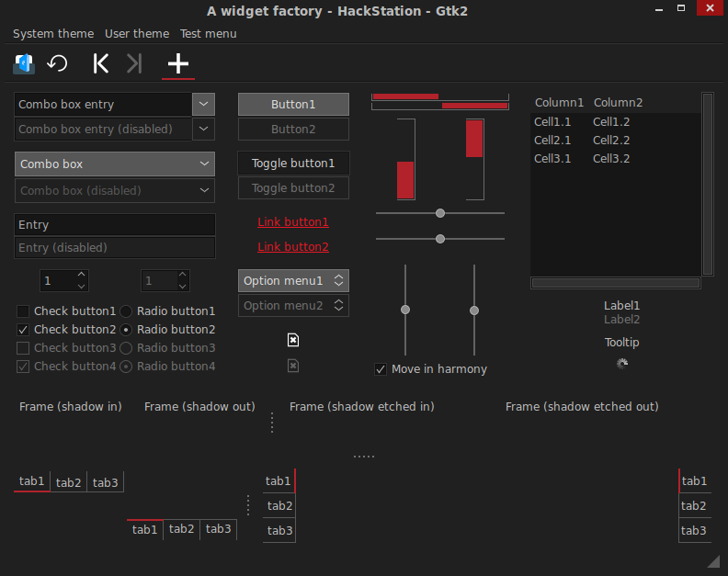Viewport: 728px width, 576px height.
Task: Switch to tab2 in top-tab notebook
Action: [x=68, y=482]
